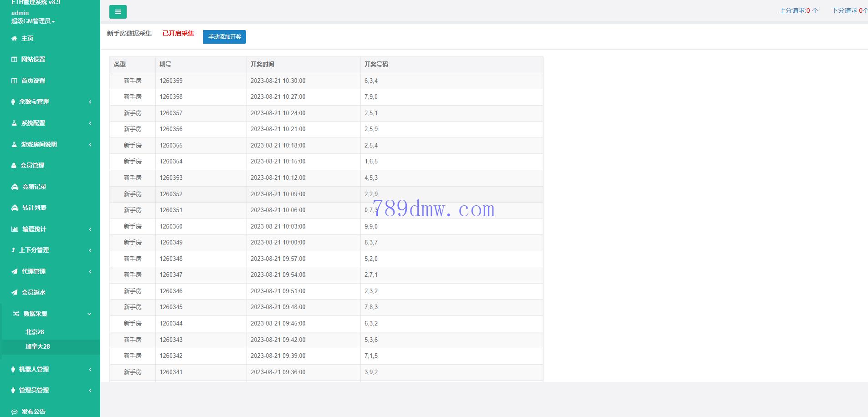Screen dimensions: 868x417
Task: Click the 会员管理 user icon
Action: pyautogui.click(x=14, y=166)
